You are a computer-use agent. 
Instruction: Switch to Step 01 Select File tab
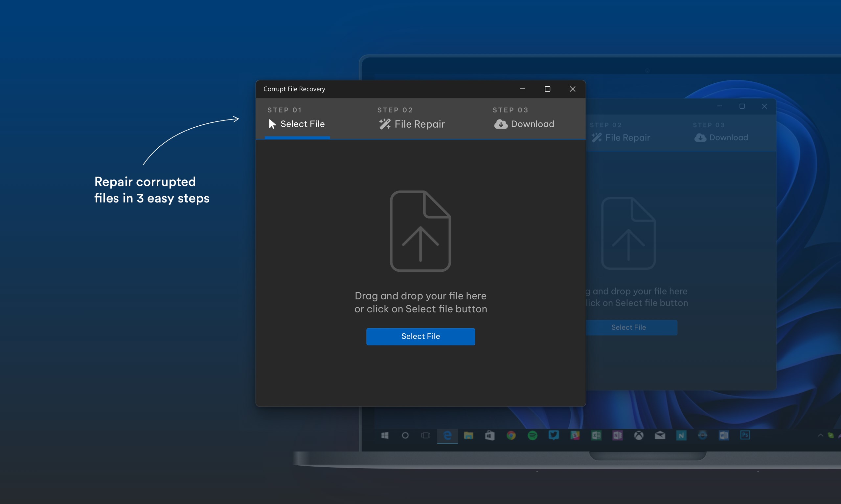point(297,118)
